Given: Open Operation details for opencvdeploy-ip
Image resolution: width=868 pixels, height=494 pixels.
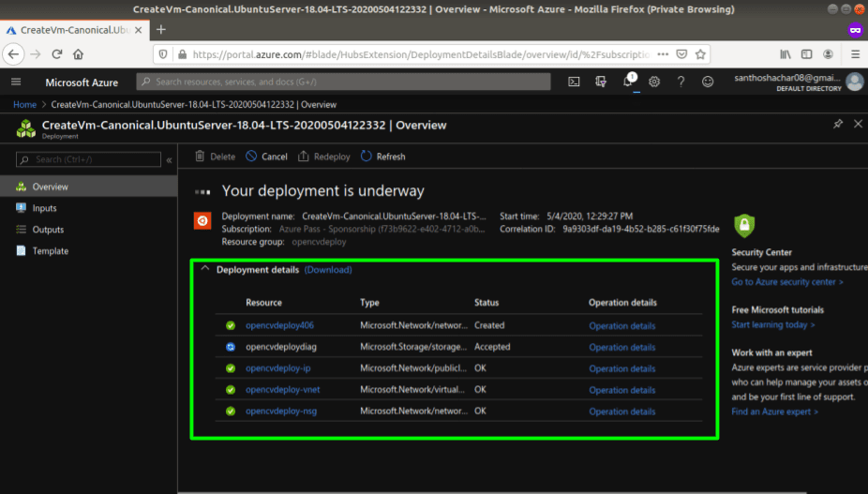Looking at the screenshot, I should click(622, 368).
